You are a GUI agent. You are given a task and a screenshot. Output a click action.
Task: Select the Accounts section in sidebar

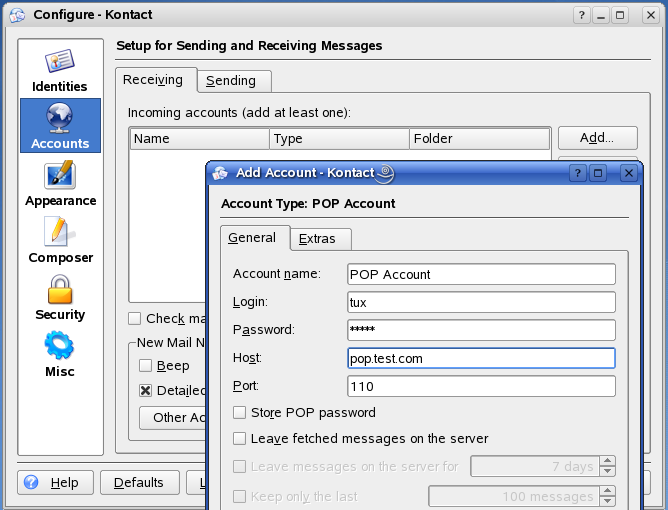(x=60, y=125)
